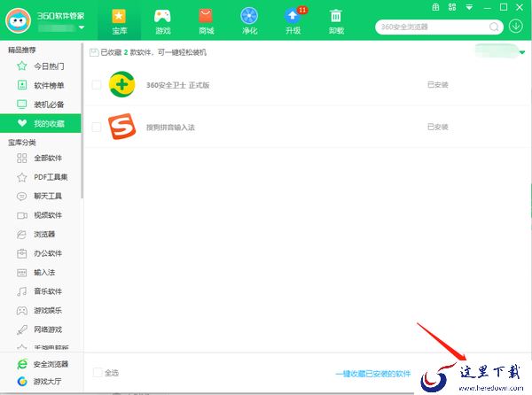Tick checkbox for 360安全卫士 正式版
This screenshot has height=395, width=532.
[x=97, y=85]
